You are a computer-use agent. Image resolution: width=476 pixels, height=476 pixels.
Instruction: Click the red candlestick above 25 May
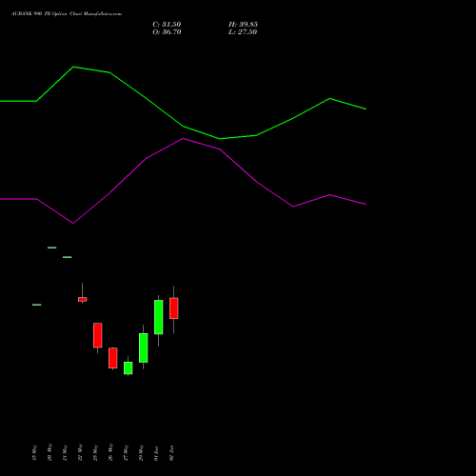(x=98, y=335)
